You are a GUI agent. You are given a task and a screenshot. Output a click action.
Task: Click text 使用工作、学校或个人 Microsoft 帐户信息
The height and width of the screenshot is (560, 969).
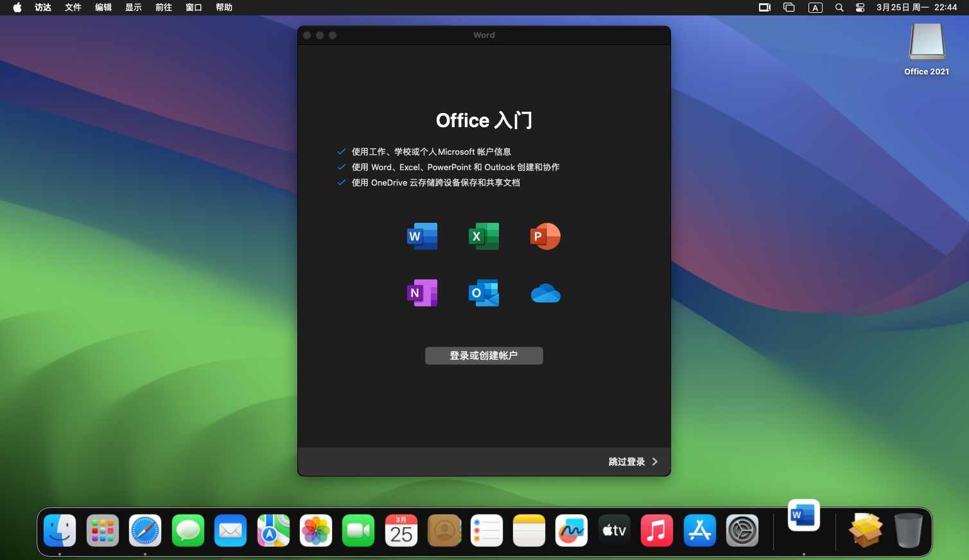(432, 152)
